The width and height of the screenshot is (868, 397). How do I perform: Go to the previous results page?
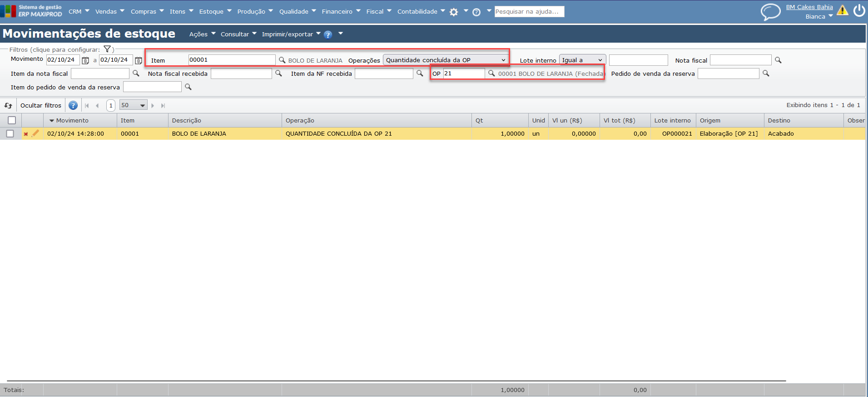tap(97, 106)
